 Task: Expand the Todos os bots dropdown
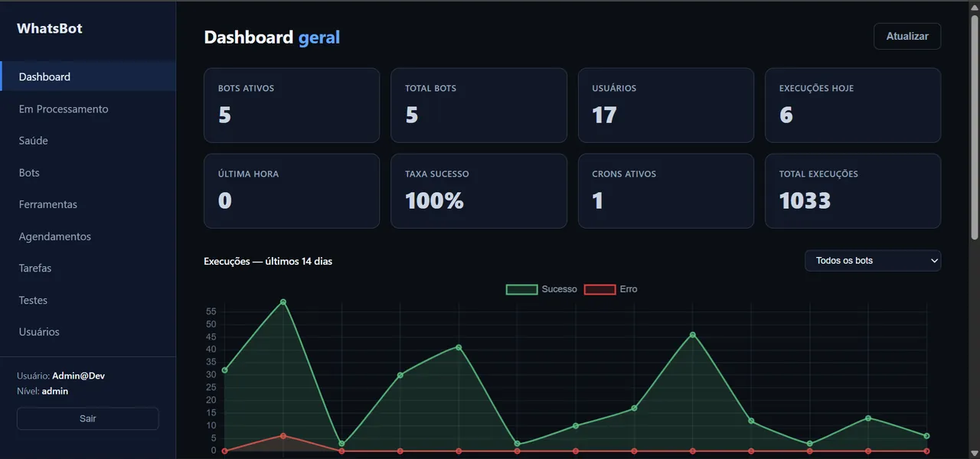(x=873, y=261)
